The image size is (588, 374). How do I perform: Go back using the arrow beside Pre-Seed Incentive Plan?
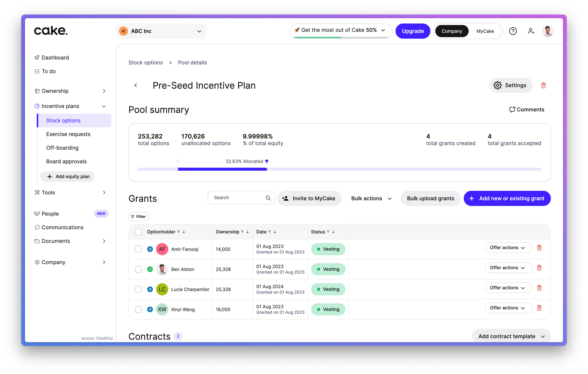tap(136, 85)
